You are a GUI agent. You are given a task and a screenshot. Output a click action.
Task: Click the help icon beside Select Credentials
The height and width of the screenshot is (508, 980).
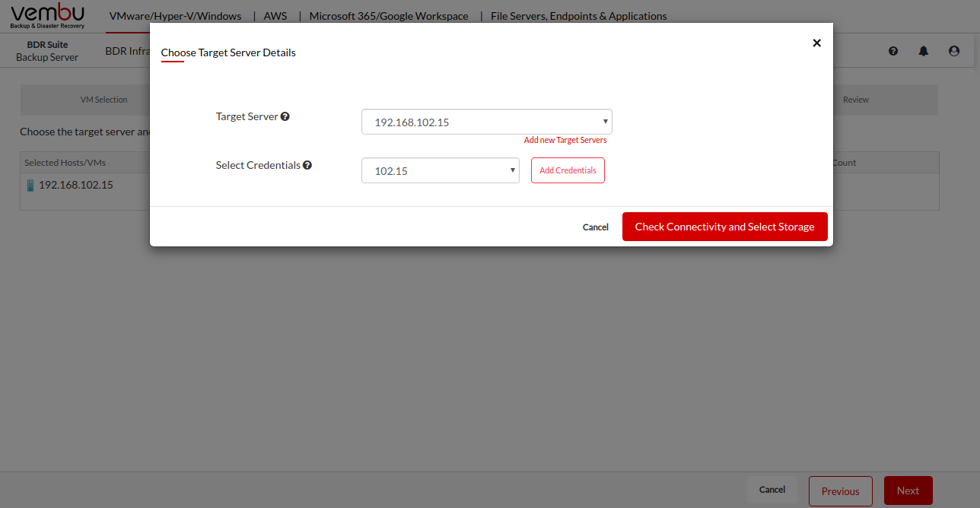tap(307, 165)
